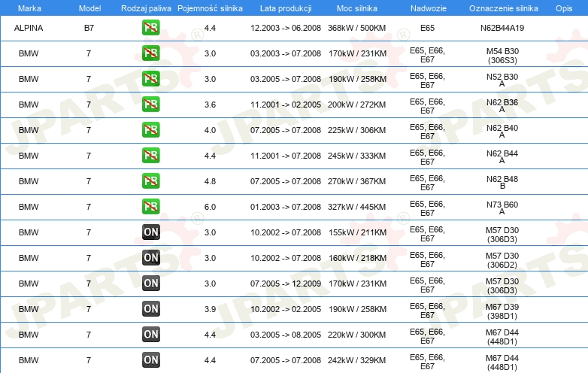Click the 01.2003 -> 07.2008 production dates

click(x=286, y=207)
